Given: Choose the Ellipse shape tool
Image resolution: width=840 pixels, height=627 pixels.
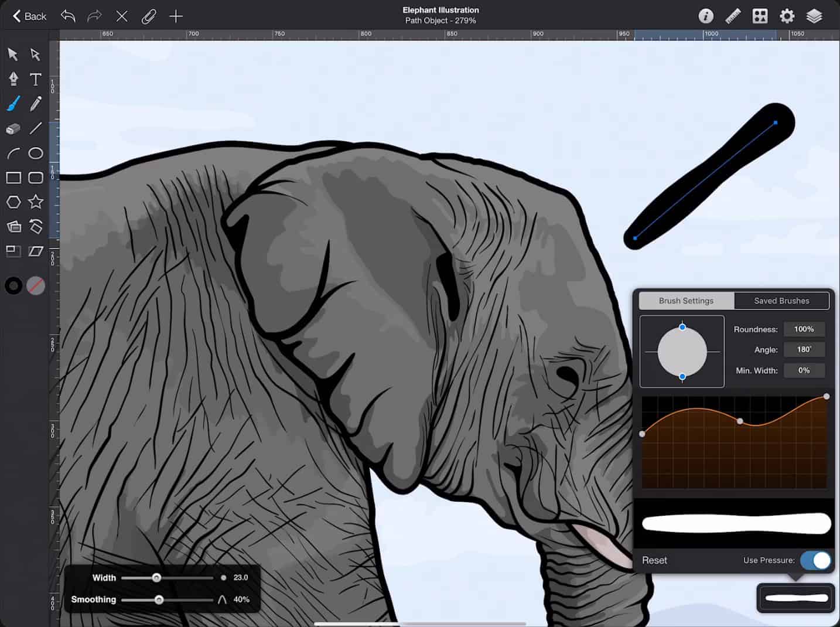Looking at the screenshot, I should click(x=36, y=153).
